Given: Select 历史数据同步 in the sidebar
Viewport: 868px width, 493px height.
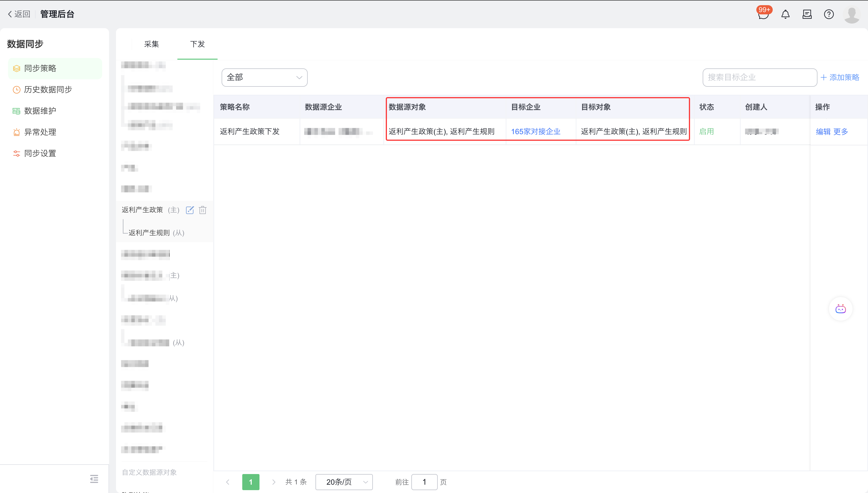Looking at the screenshot, I should pyautogui.click(x=48, y=89).
